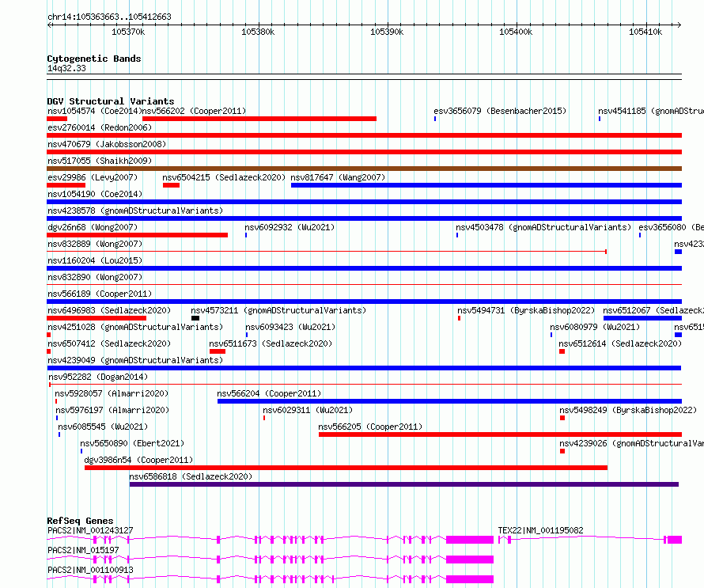Click the red bar under nsv566205 (Cooper2011)
The height and width of the screenshot is (588, 704).
[500, 434]
